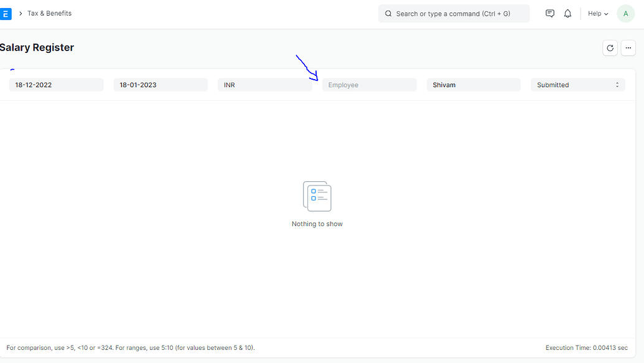
Task: Click the ERPNext logo to go home
Action: point(6,13)
